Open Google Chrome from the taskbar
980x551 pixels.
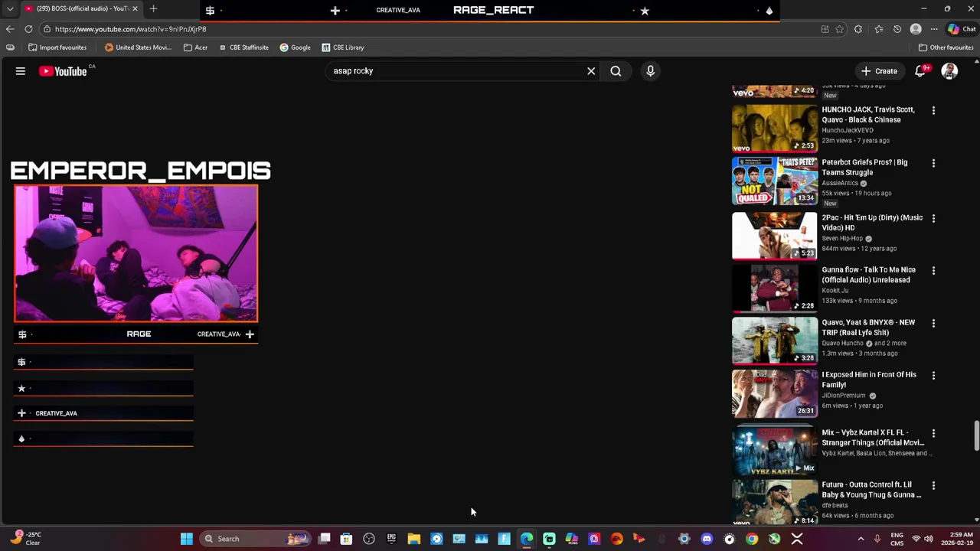752,539
